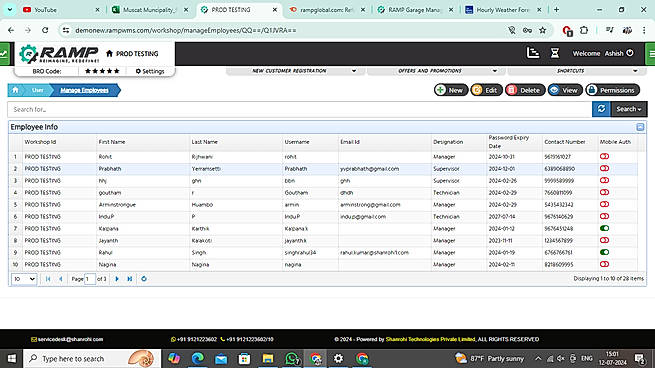Open the Permissions button
This screenshot has width=655, height=368.
click(x=612, y=90)
